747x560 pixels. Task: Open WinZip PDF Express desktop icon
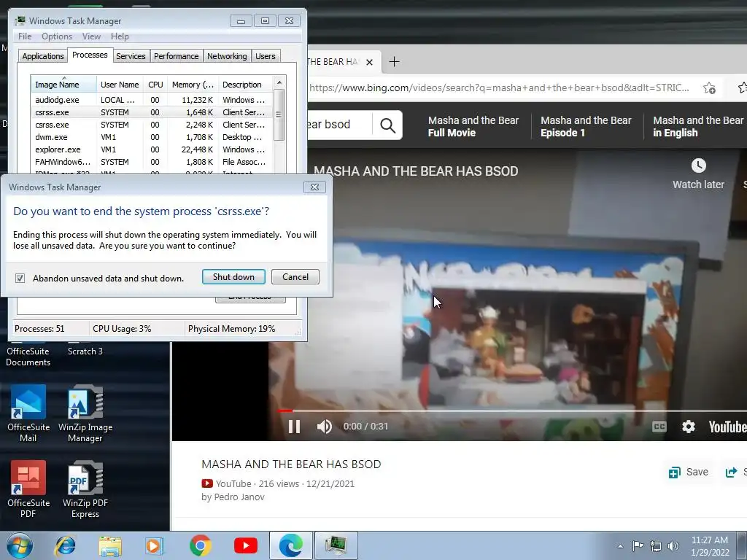point(85,489)
